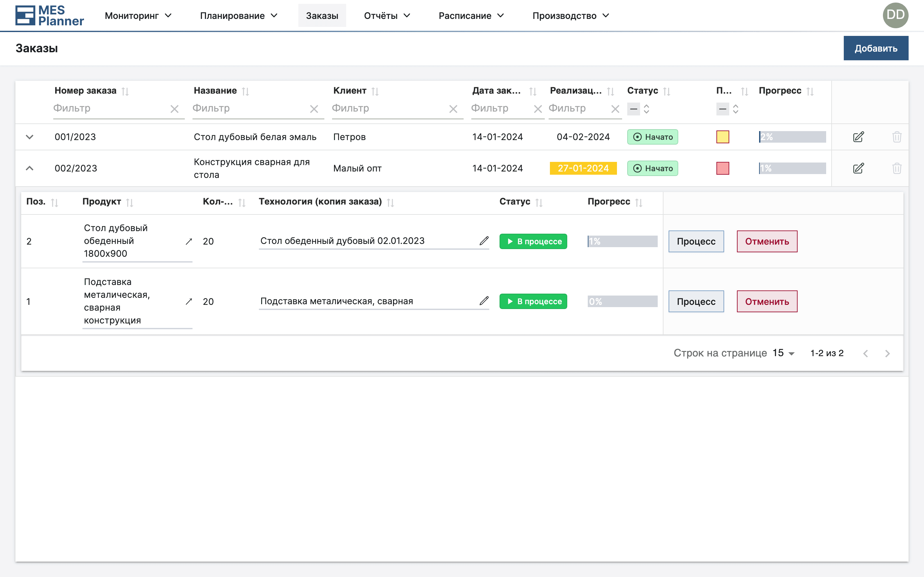Edit the order 001/2023 using pencil icon

(858, 137)
